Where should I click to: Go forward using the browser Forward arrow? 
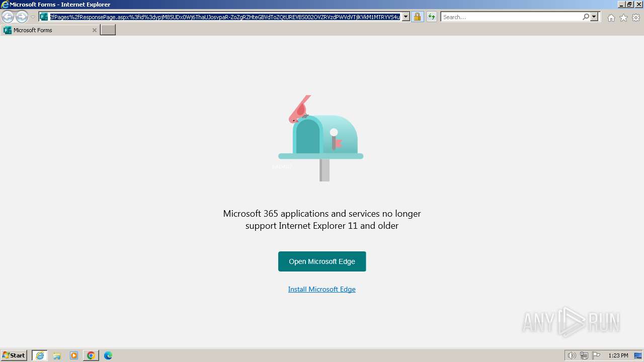click(22, 17)
